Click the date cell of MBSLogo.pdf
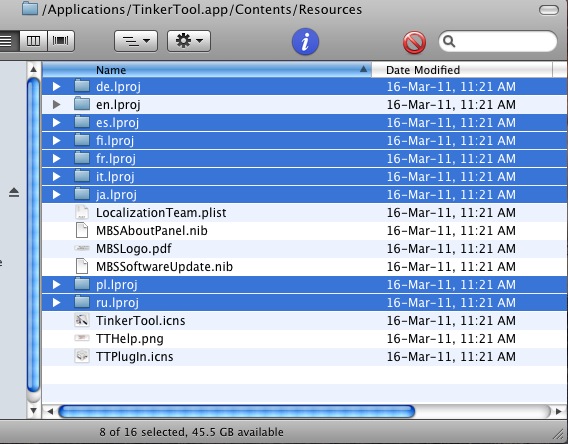Viewport: 568px width, 444px height. click(451, 249)
